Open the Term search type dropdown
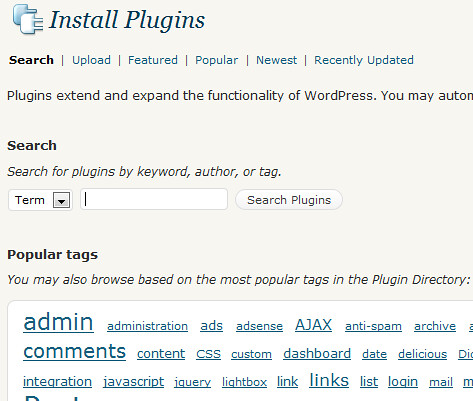The image size is (473, 401). 40,200
